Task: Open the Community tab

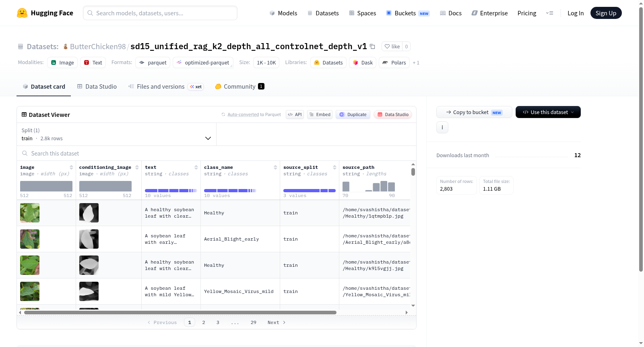Action: 239,86
